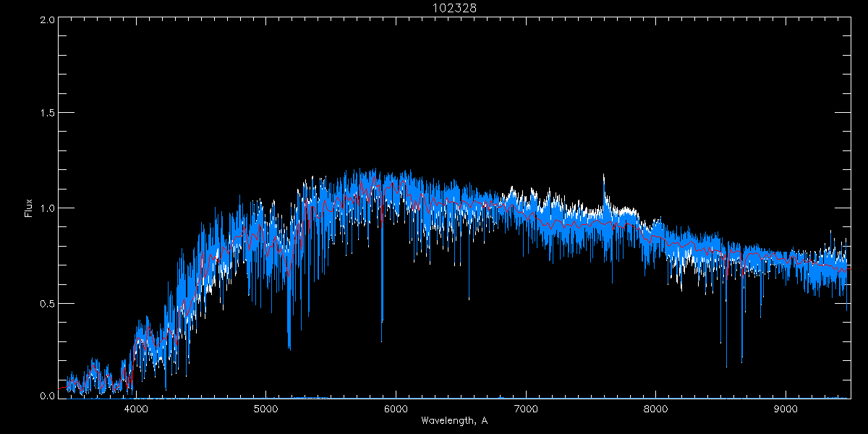The height and width of the screenshot is (434, 868).
Task: Click the Wavelength, A x-axis label
Action: click(x=454, y=420)
